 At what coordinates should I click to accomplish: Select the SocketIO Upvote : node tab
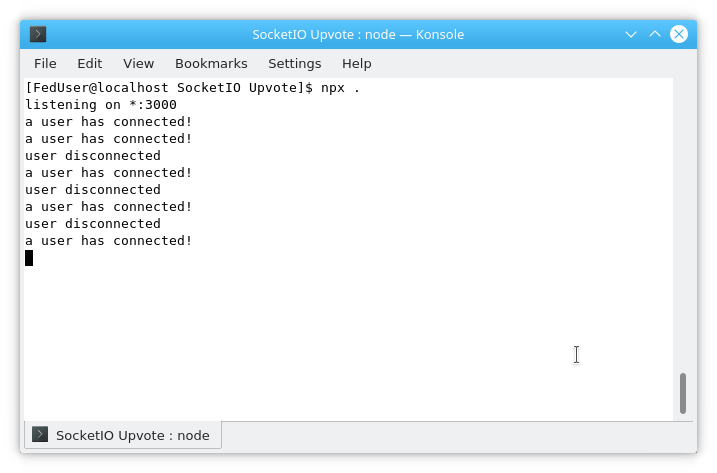tap(123, 435)
